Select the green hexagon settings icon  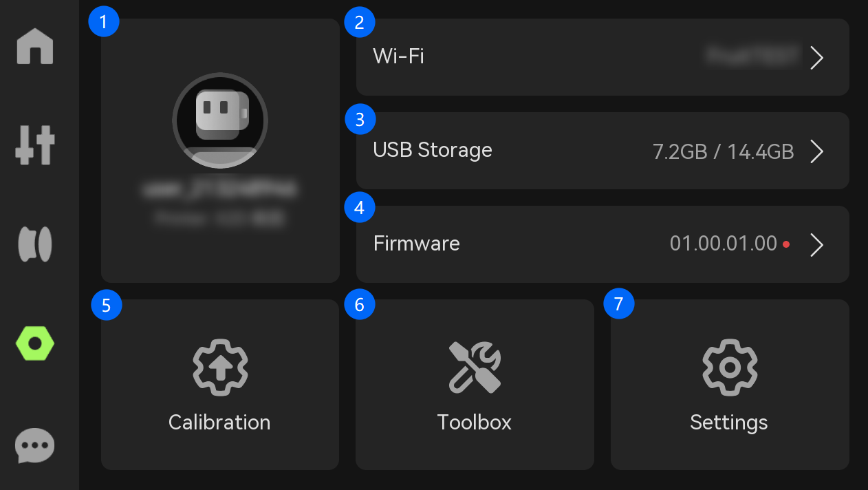(35, 343)
